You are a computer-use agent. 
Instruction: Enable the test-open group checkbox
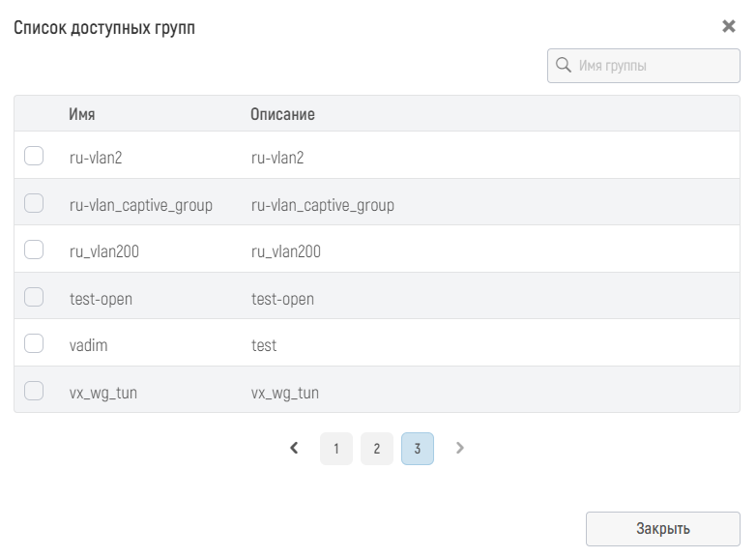click(x=34, y=297)
